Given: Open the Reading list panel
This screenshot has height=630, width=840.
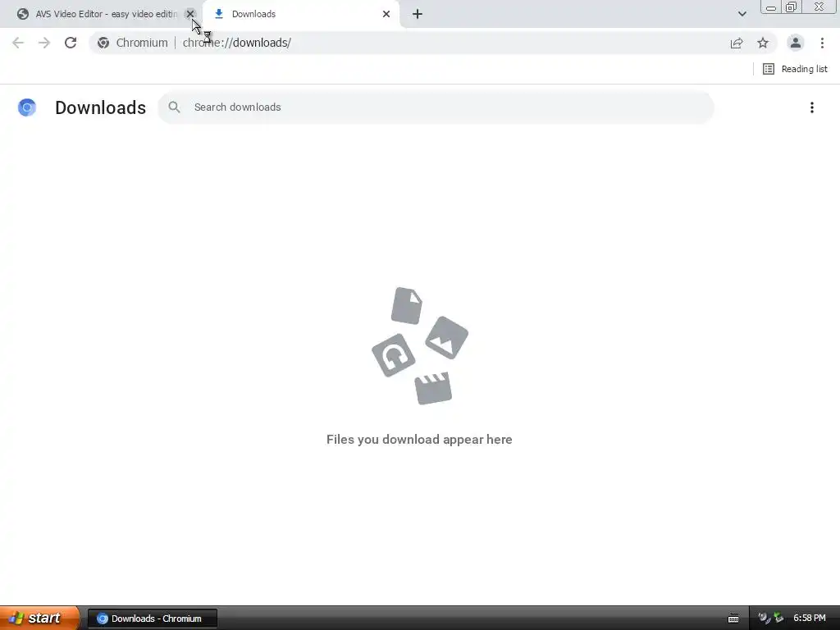Looking at the screenshot, I should pos(795,69).
